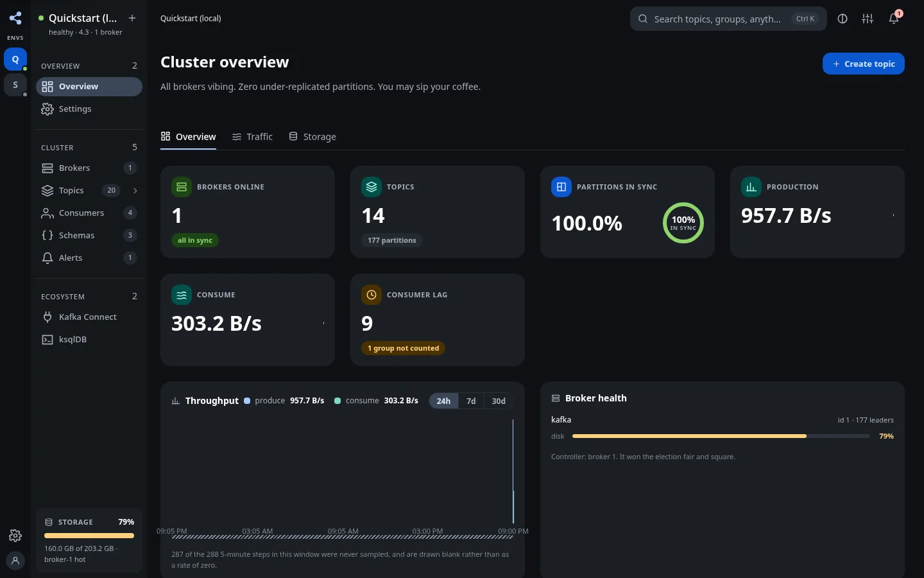The width and height of the screenshot is (924, 578).
Task: Open Overview in the sidebar
Action: tap(89, 87)
